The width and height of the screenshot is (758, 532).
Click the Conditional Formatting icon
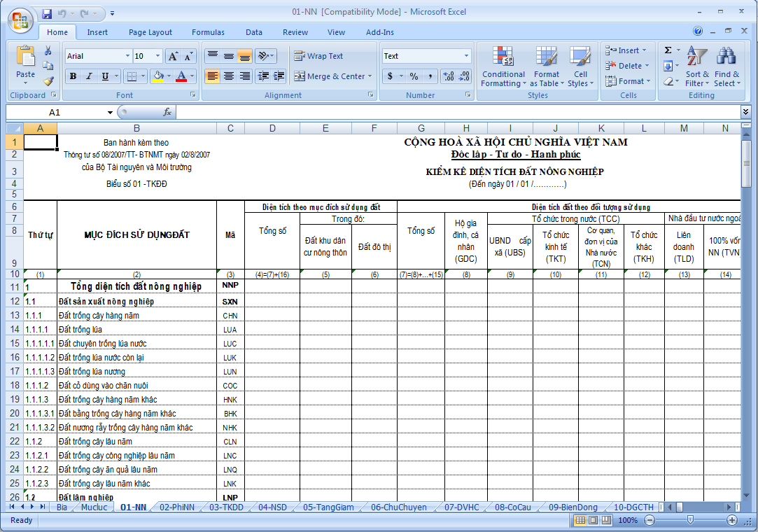[x=503, y=67]
